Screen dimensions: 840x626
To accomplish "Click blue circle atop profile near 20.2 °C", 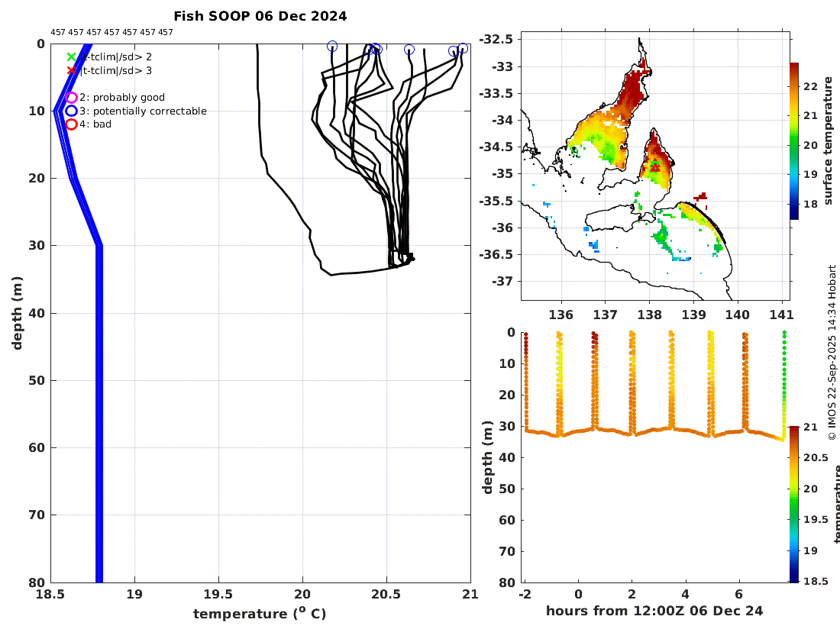I will click(332, 47).
